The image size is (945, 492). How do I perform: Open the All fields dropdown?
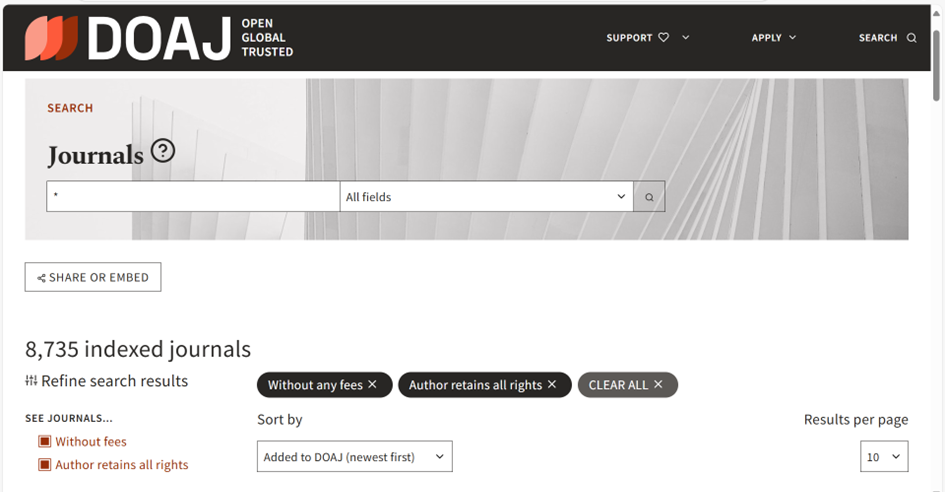point(486,197)
